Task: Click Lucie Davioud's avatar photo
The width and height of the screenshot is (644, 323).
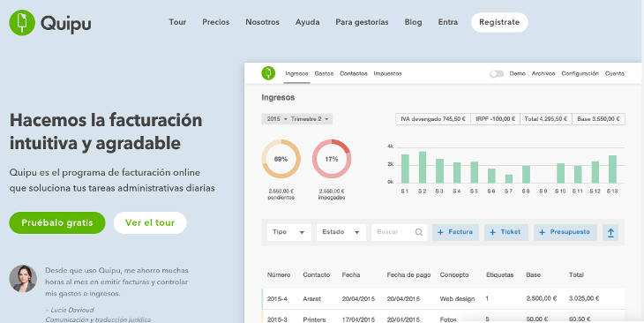Action: pos(23,279)
